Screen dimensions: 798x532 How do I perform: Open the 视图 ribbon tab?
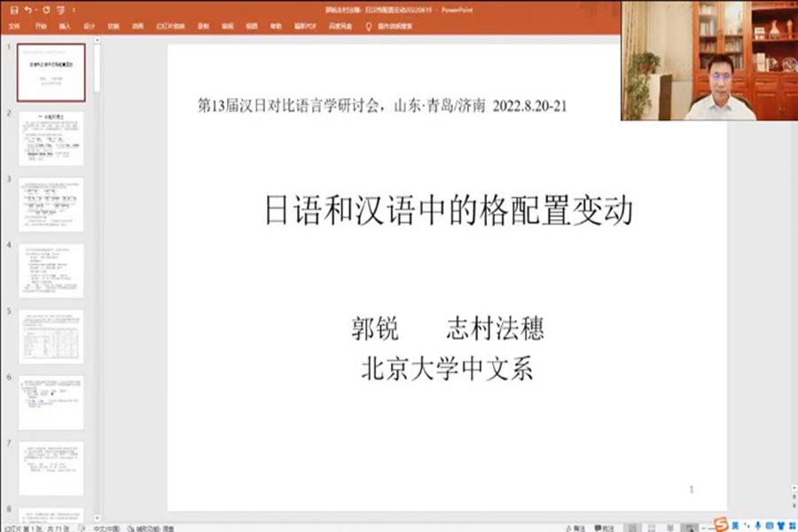[x=252, y=26]
